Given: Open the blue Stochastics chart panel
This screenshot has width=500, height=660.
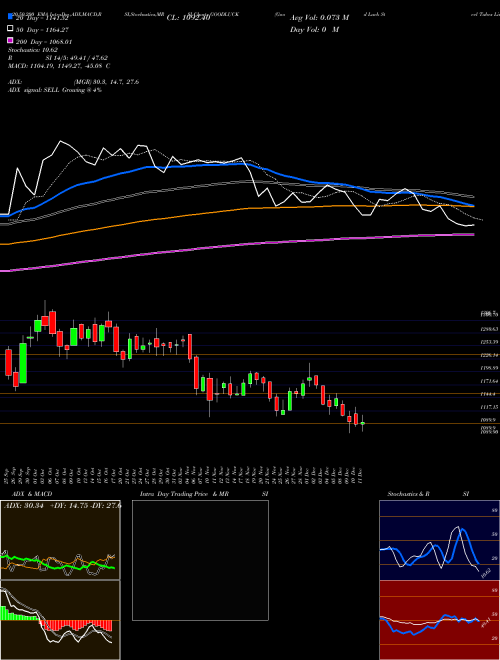Looking at the screenshot, I should pyautogui.click(x=439, y=540).
